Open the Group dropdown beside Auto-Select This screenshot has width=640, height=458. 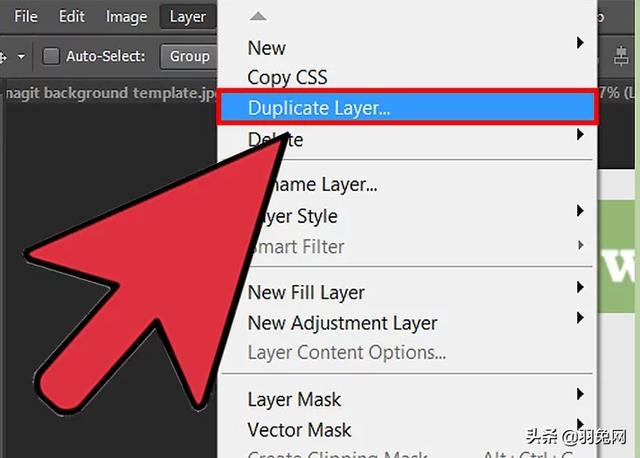[x=189, y=56]
